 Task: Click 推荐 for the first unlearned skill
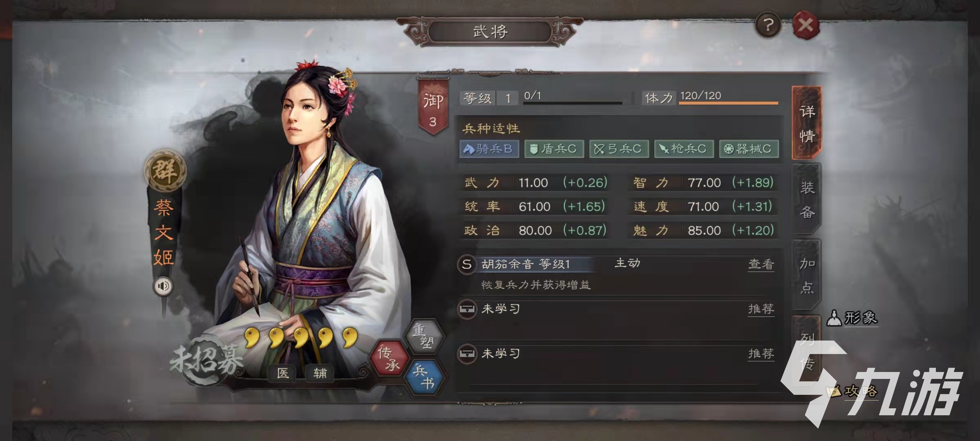(x=761, y=309)
